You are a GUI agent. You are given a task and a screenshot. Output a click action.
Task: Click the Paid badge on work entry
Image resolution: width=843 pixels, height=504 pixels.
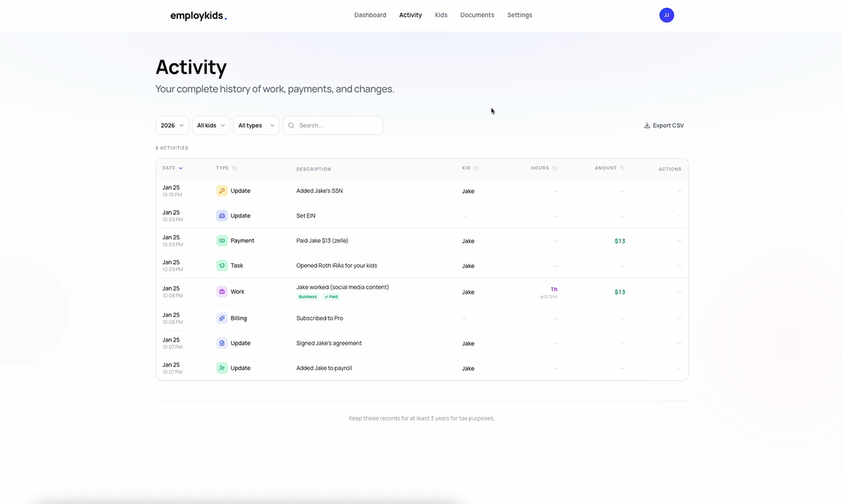(331, 297)
